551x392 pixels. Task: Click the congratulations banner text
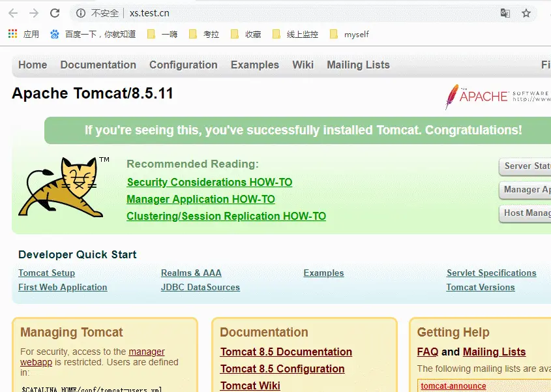point(303,130)
